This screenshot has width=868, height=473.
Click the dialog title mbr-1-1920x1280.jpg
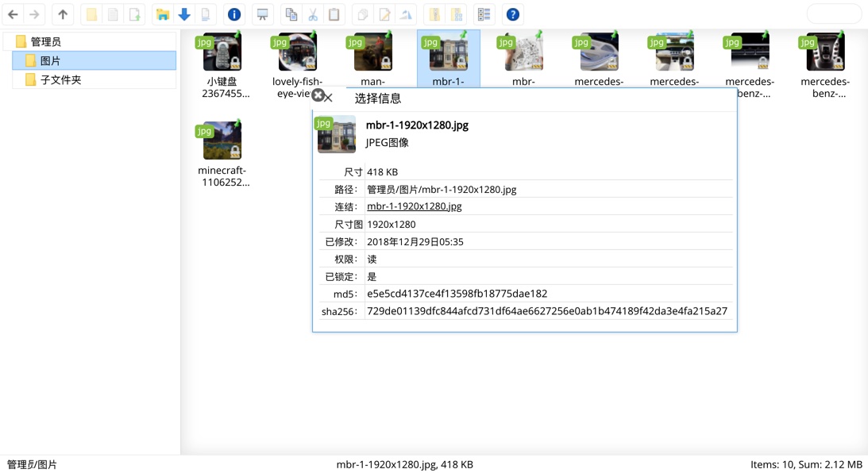click(417, 125)
